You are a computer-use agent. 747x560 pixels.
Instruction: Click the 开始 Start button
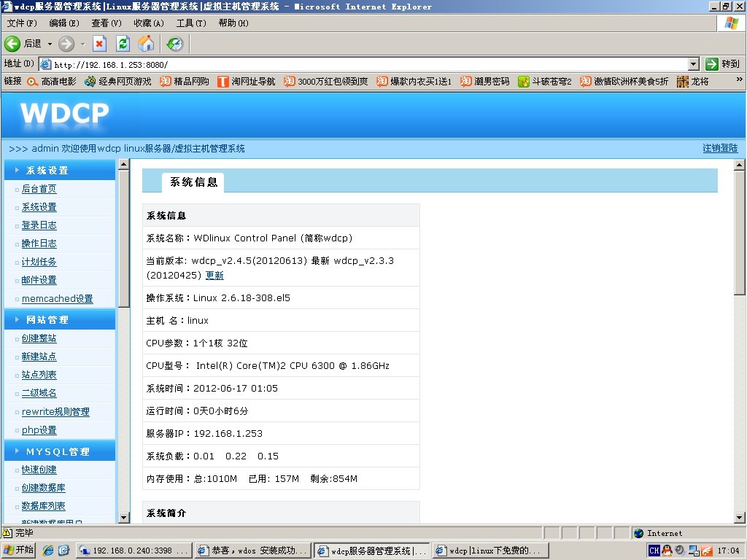(18, 550)
